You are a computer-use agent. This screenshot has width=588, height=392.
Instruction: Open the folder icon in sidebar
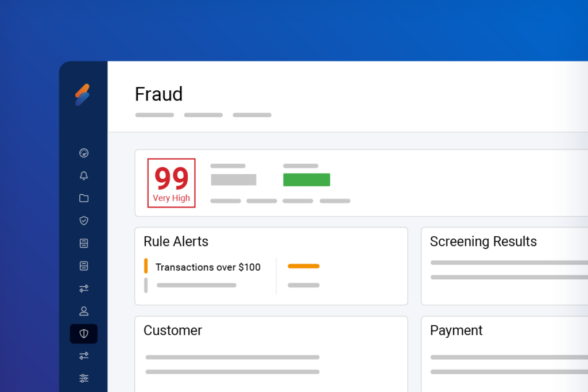pos(84,198)
